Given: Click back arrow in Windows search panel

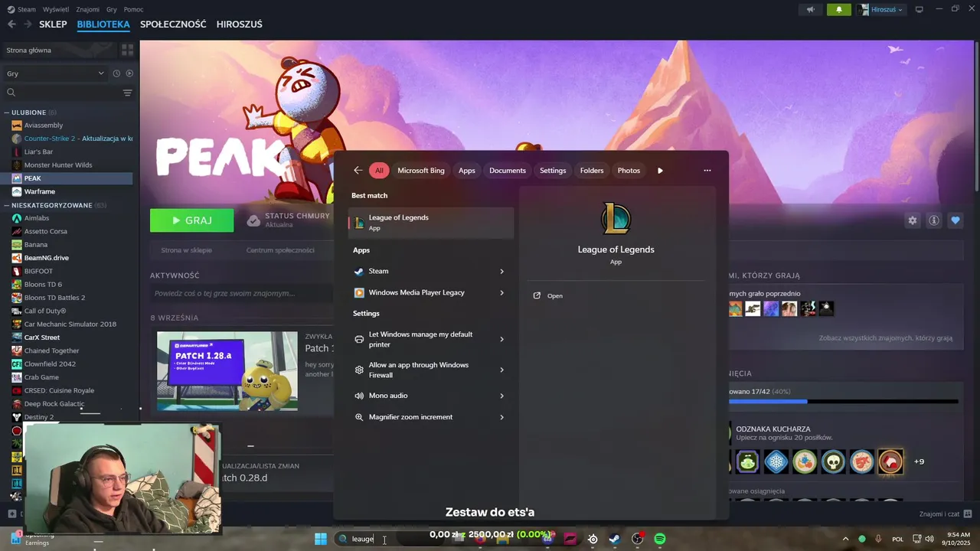Looking at the screenshot, I should 358,171.
